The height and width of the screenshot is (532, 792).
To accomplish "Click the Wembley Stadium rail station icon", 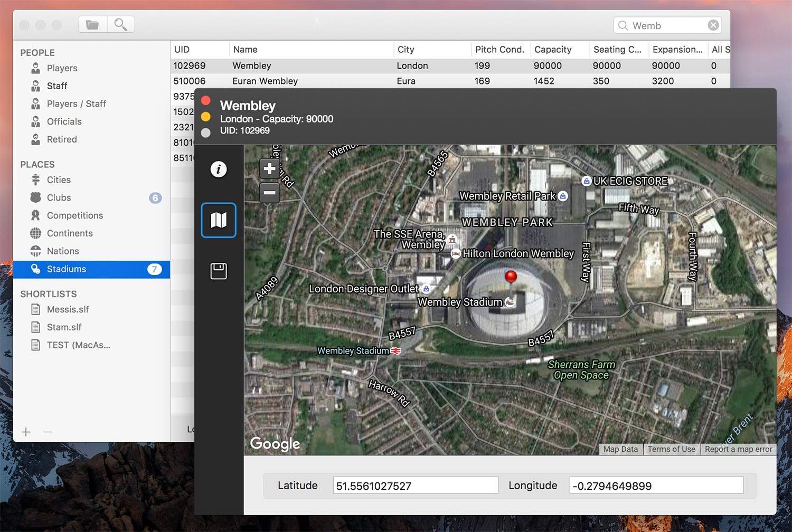I will [x=395, y=350].
